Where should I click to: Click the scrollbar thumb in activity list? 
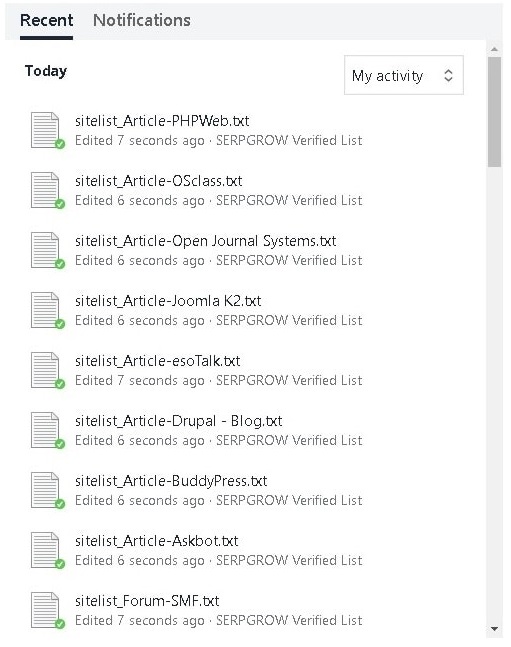[494, 112]
